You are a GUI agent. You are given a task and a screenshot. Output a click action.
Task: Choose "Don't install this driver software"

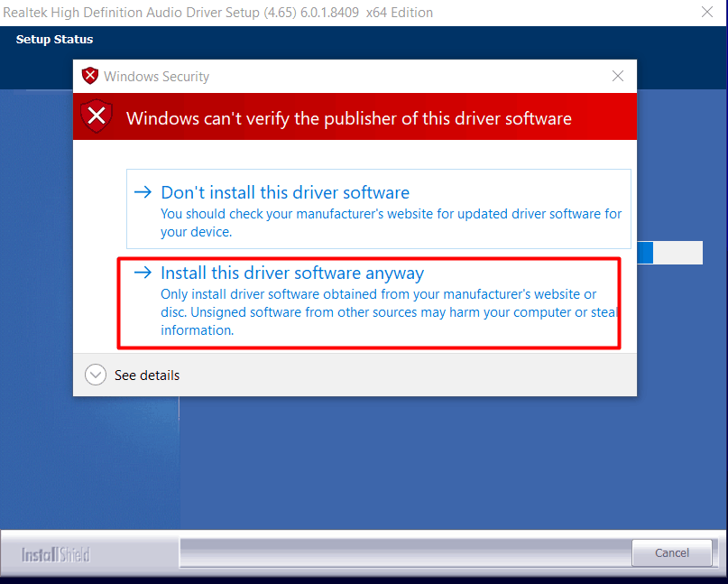tap(378, 209)
